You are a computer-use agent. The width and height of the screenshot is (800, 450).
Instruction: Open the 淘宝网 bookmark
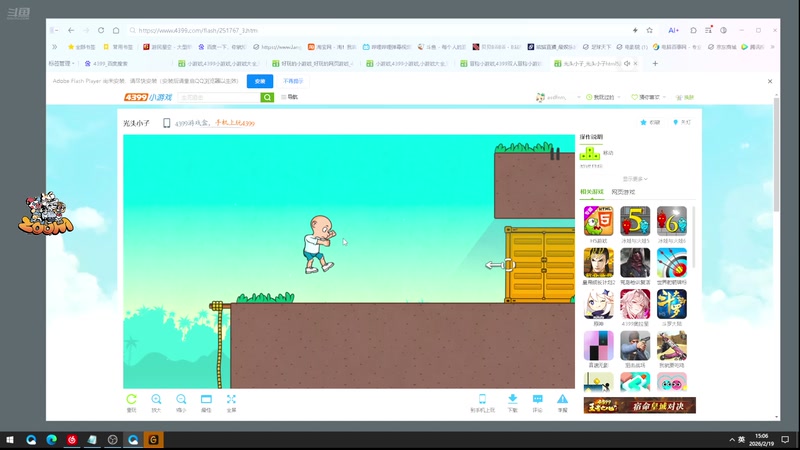[x=332, y=47]
